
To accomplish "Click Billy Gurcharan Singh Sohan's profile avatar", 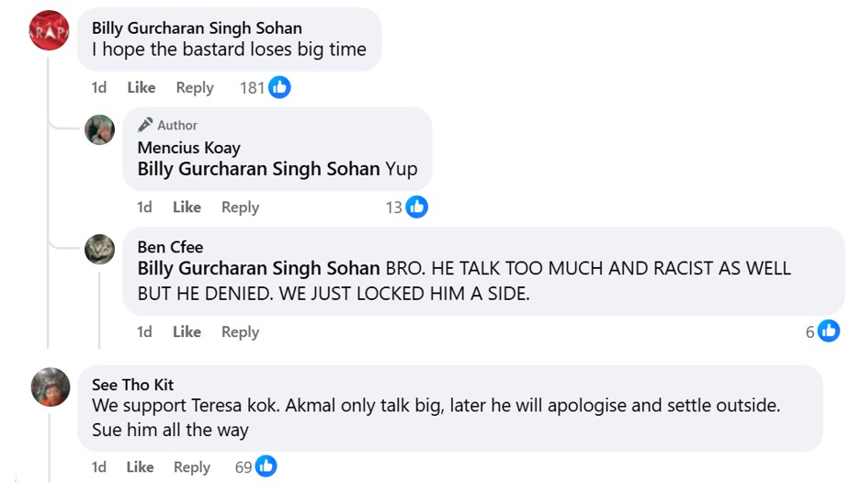I will [50, 31].
